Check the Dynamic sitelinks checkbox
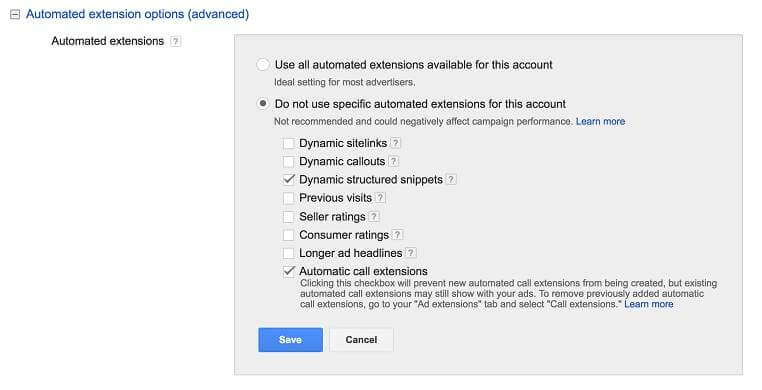 click(x=289, y=143)
